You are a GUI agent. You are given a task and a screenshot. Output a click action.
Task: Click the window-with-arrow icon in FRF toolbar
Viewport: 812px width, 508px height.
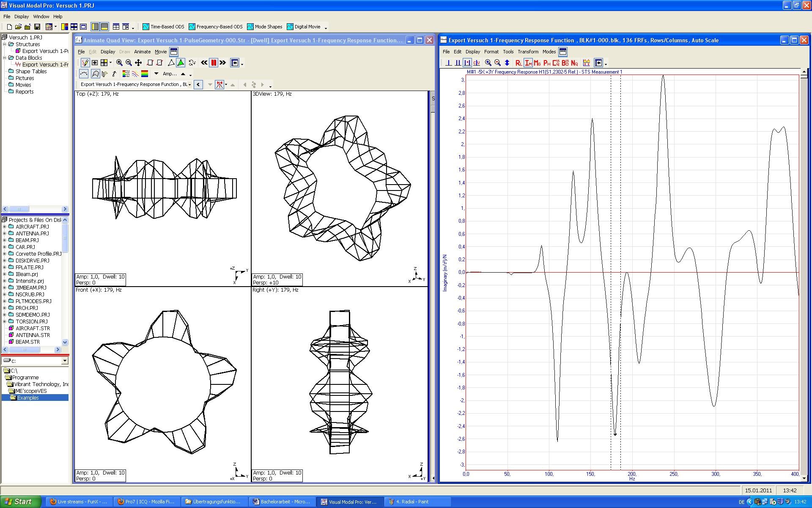pos(598,63)
